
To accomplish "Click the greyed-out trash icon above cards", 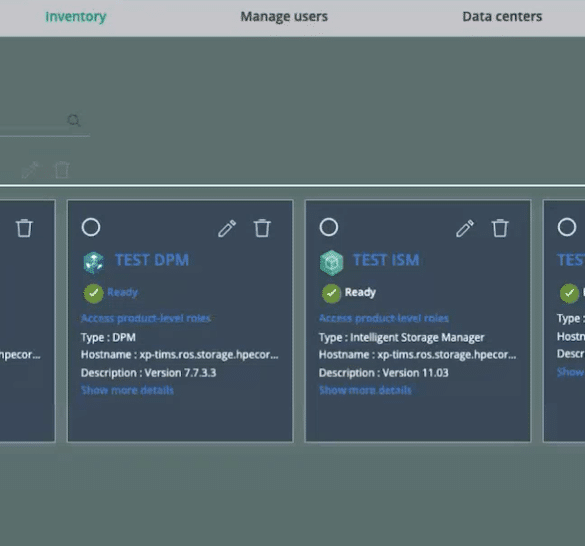I will pyautogui.click(x=62, y=170).
